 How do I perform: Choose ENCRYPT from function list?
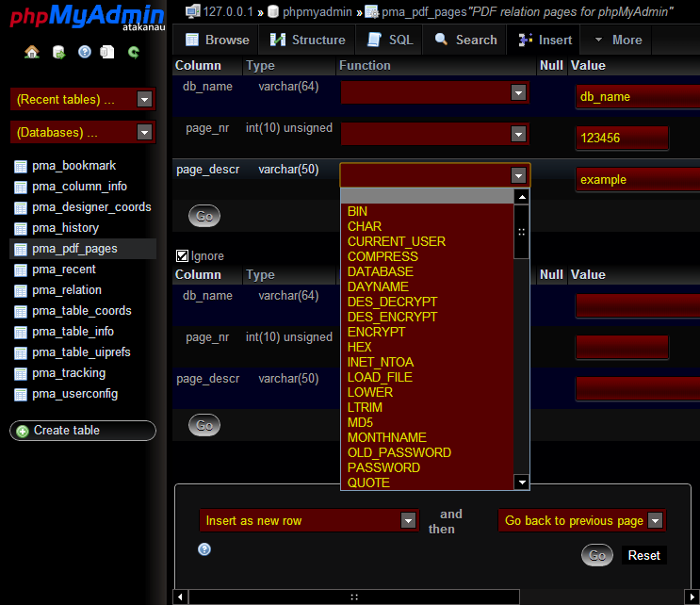point(427,332)
